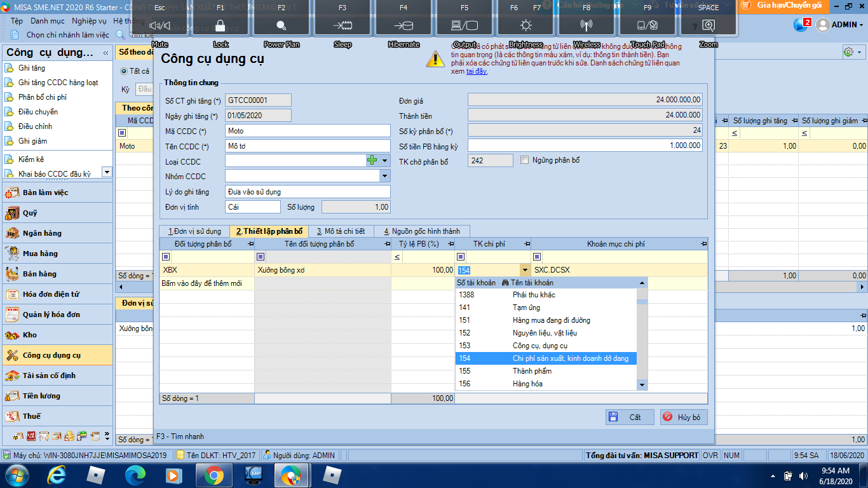This screenshot has height=488, width=868.
Task: Expand the Nhóm CCDC dropdown
Action: click(384, 176)
